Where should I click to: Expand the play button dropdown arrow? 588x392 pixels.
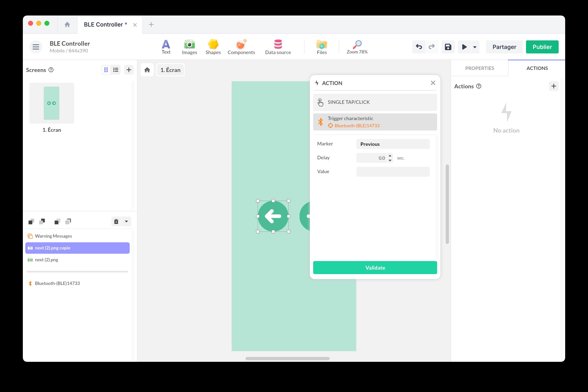[x=475, y=47]
